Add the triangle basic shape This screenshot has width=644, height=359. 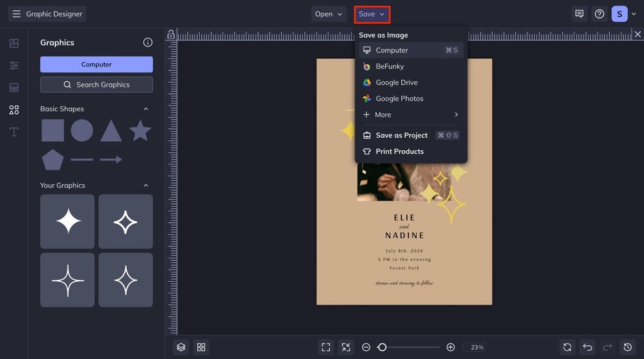pyautogui.click(x=111, y=131)
